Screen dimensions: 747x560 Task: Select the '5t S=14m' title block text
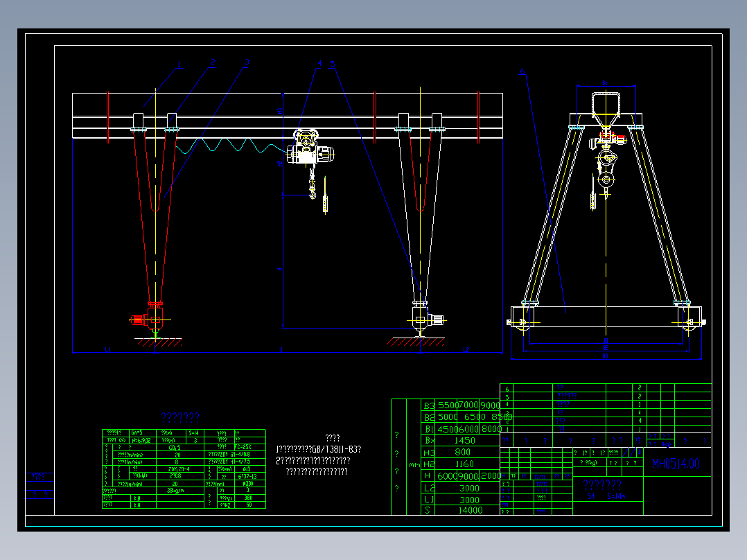tap(606, 496)
